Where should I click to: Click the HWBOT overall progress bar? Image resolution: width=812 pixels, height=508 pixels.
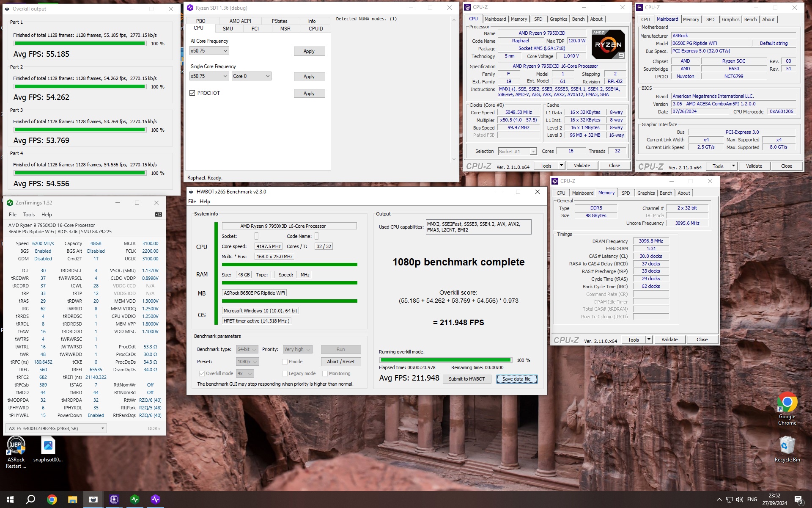coord(446,360)
